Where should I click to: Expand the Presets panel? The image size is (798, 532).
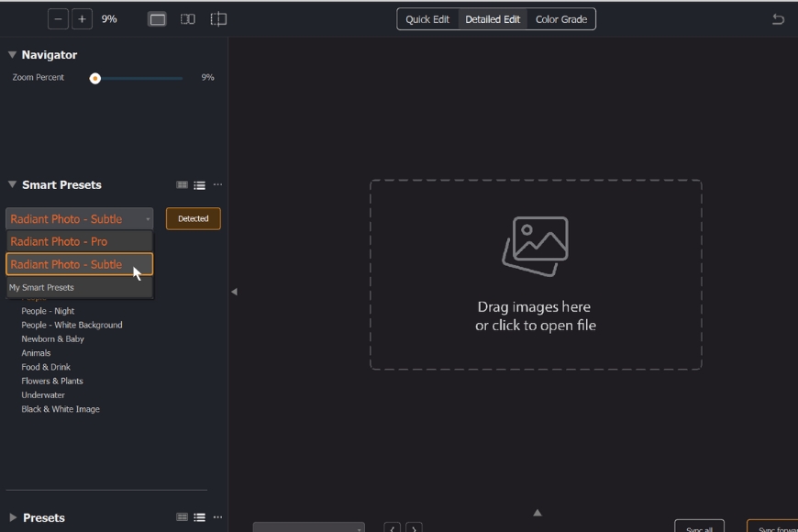coord(13,517)
